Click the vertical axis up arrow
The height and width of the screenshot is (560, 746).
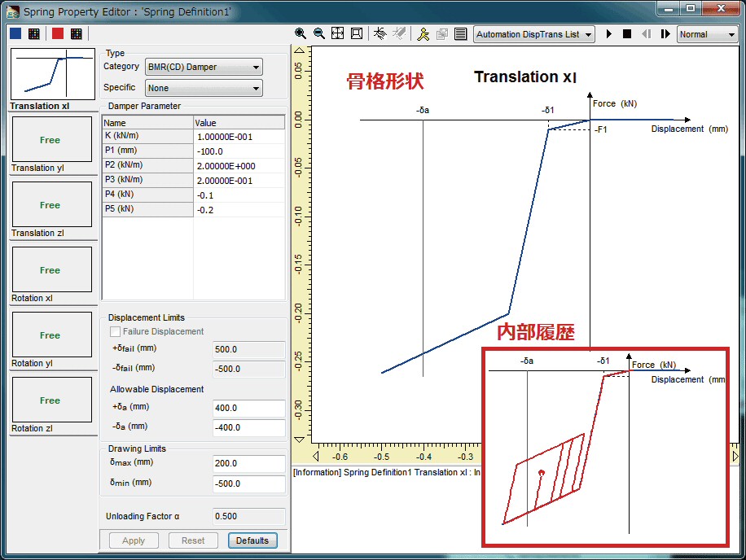(299, 50)
